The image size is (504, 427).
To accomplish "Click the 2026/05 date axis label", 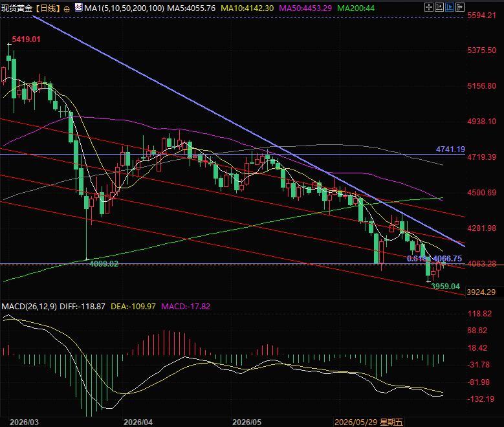I will tap(247, 422).
